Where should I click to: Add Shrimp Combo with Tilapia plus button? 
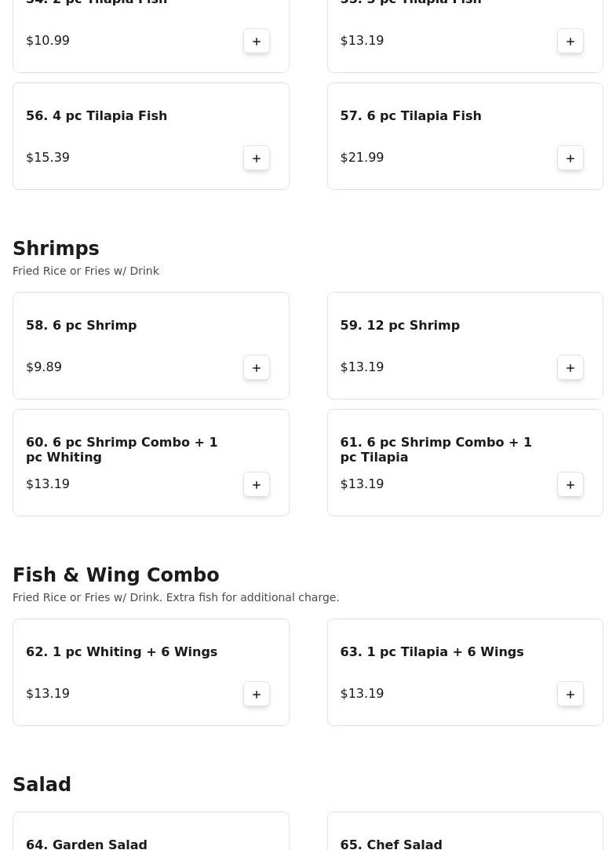point(570,484)
